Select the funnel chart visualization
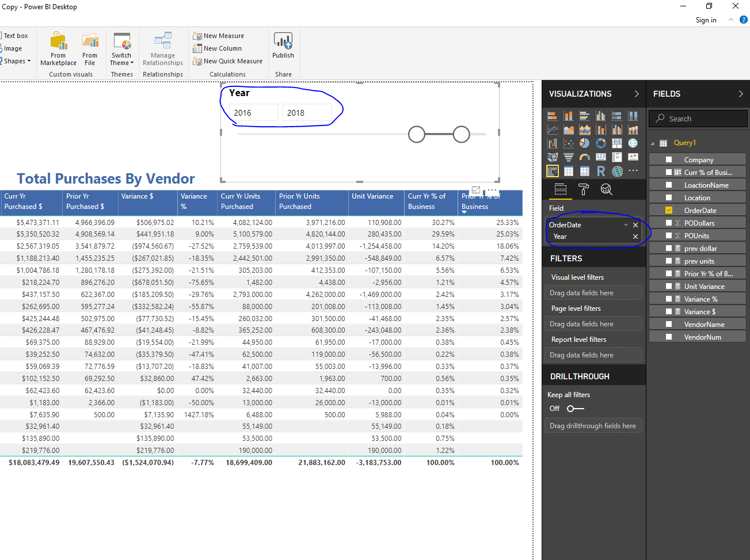Image resolution: width=750 pixels, height=560 pixels. coord(569,157)
